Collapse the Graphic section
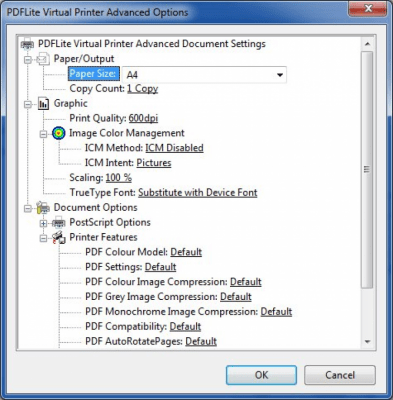Screen dimensions: 393x400 pyautogui.click(x=28, y=104)
